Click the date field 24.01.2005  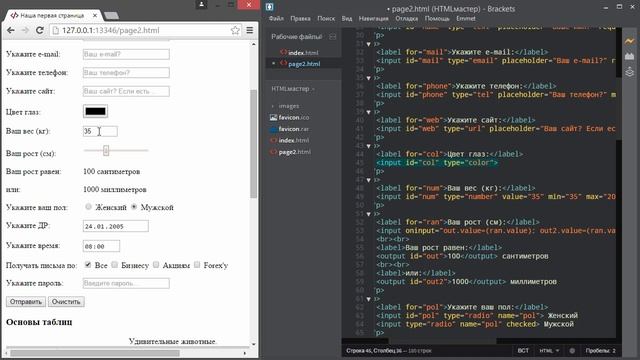pos(116,226)
